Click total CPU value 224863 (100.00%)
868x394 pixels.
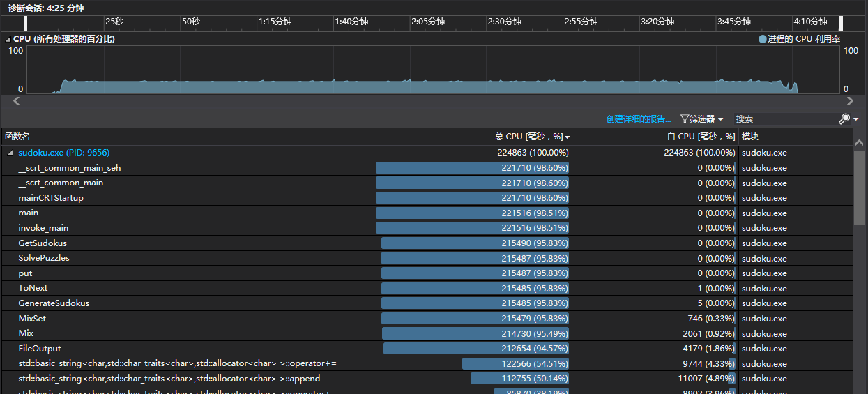pos(531,153)
